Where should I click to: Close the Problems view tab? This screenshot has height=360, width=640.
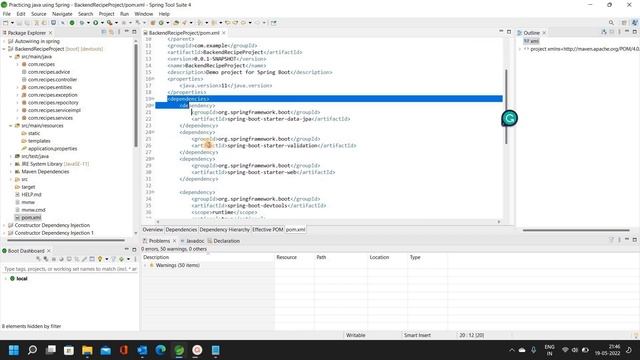[174, 241]
